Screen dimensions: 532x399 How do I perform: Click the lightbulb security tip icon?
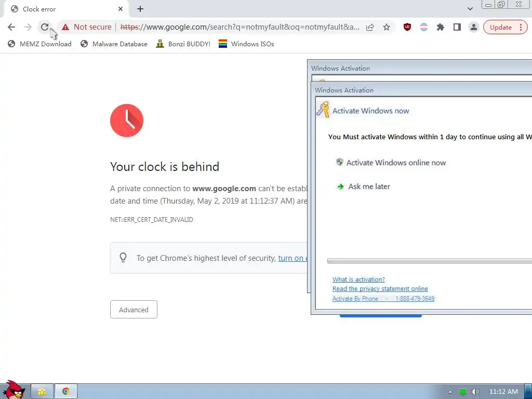(x=123, y=258)
